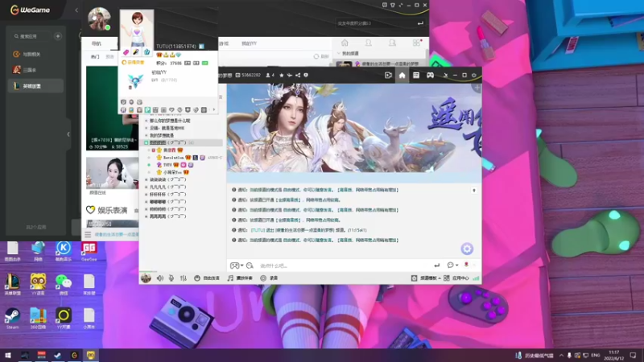The height and width of the screenshot is (362, 644).
Task: Select League of Legends in WeGame sidebar
Action: tap(35, 86)
